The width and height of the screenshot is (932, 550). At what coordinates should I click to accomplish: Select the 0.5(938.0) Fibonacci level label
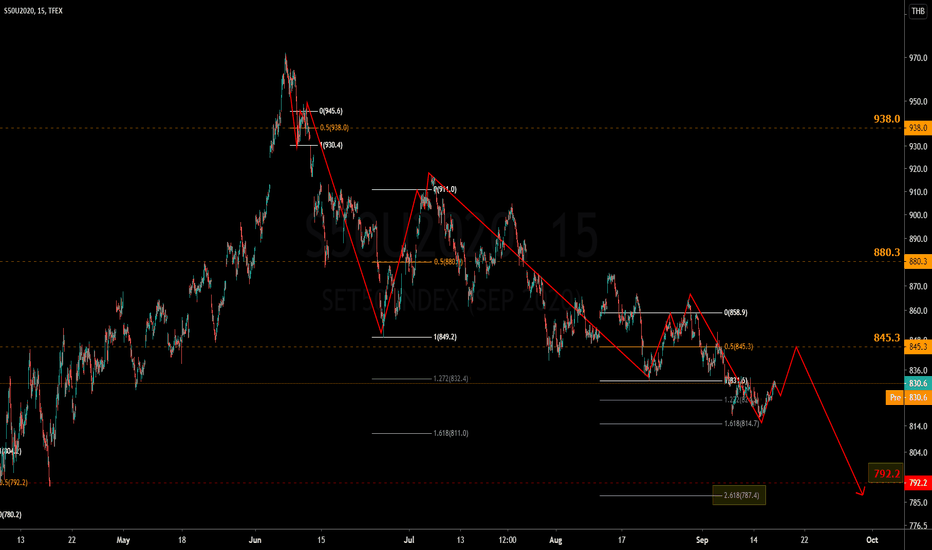pos(334,128)
